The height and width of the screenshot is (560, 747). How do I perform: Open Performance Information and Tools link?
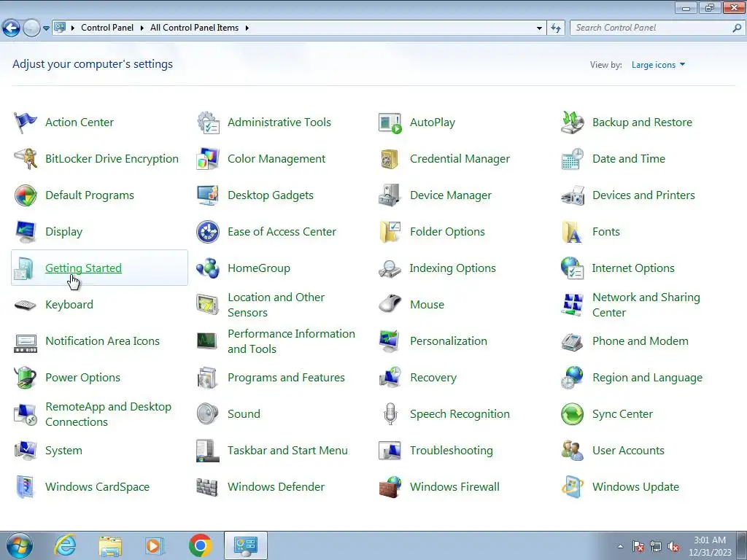[291, 341]
